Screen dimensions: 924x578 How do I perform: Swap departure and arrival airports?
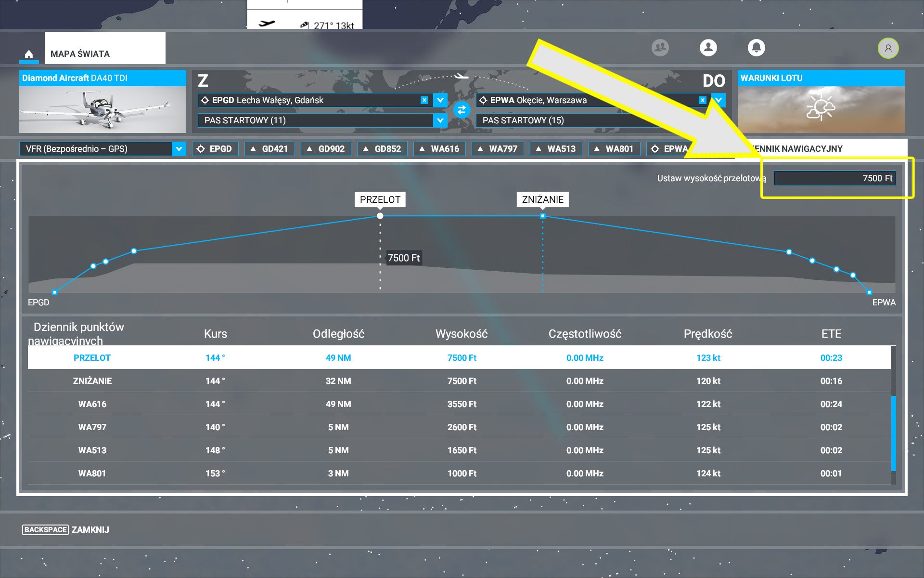pos(462,110)
